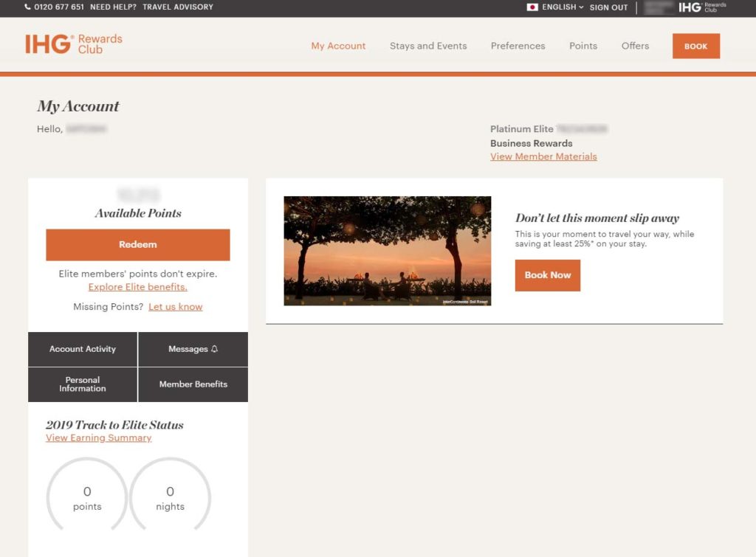Click the Japan flag icon
The image size is (756, 557).
coord(532,7)
